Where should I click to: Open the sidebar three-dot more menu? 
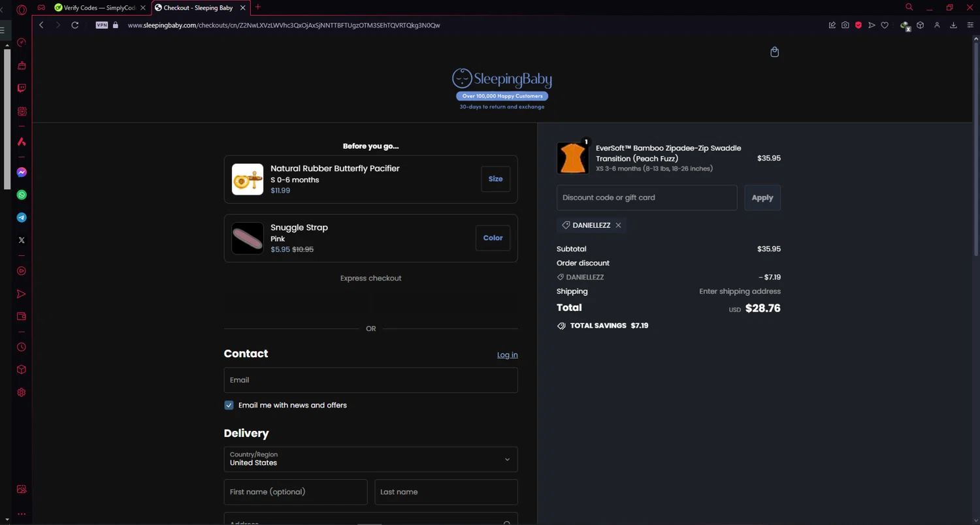22,515
